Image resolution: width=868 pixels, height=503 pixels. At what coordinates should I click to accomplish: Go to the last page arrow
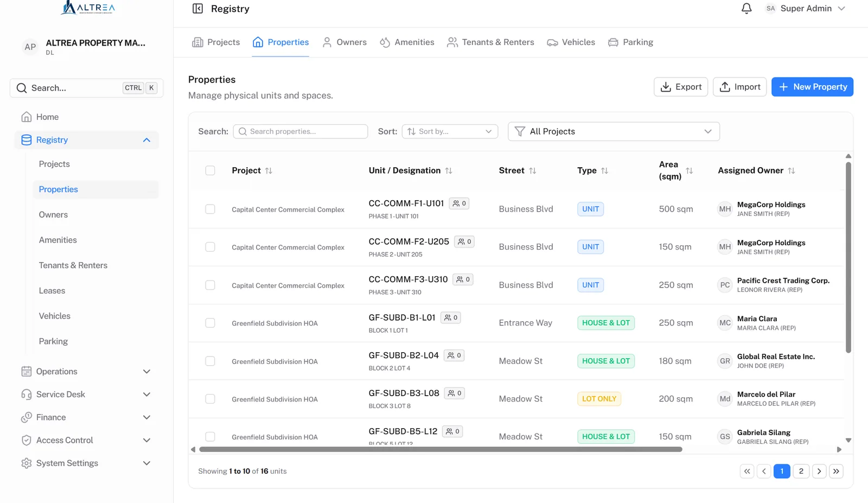coord(837,471)
